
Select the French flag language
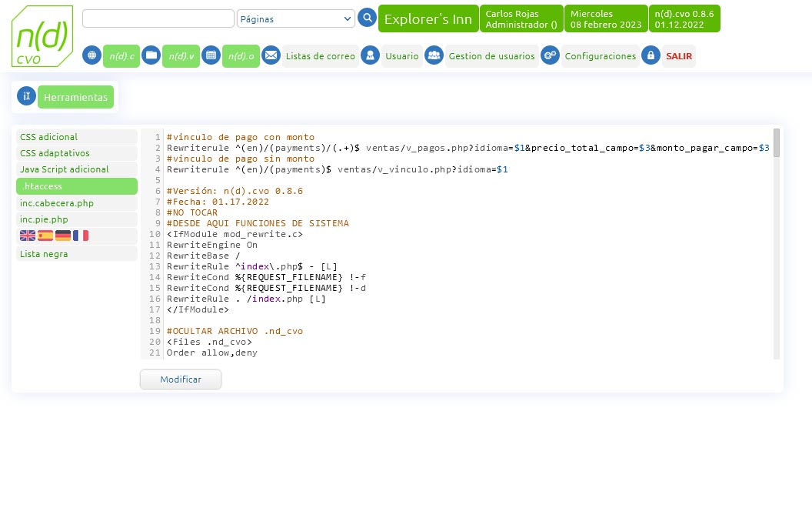(x=80, y=236)
